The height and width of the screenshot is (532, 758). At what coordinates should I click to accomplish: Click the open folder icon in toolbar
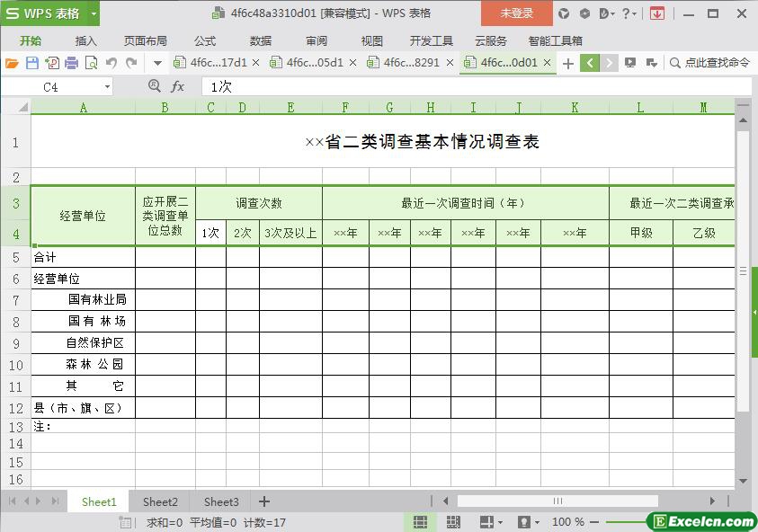tap(12, 63)
